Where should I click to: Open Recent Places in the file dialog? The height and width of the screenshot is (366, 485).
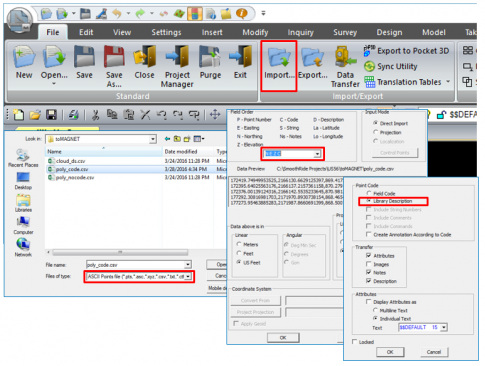pos(23,158)
